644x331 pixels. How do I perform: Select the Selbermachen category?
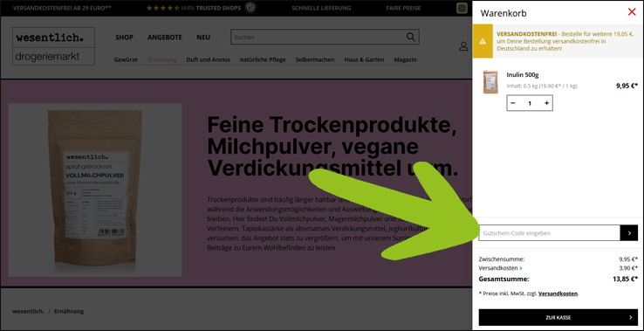pos(315,59)
